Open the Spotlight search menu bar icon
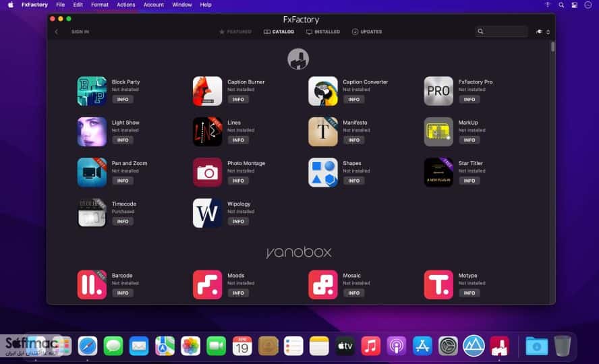 coord(561,5)
